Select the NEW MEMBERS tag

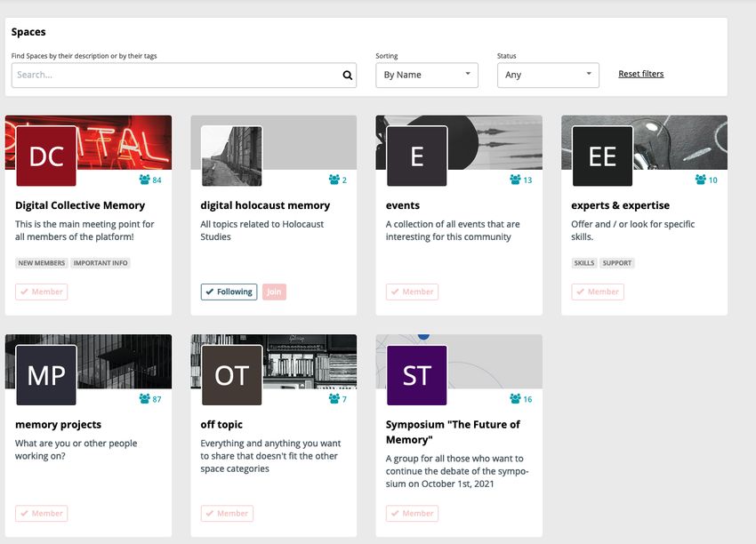point(42,263)
